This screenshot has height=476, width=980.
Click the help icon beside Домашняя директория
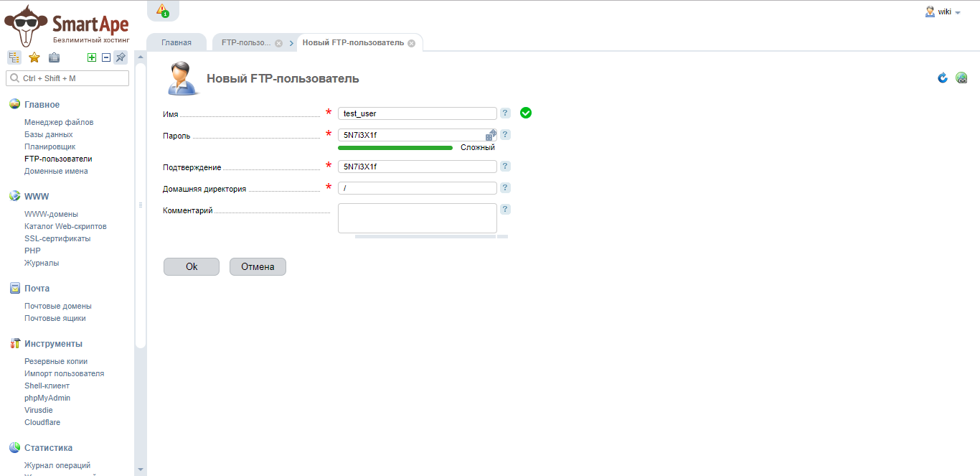tap(505, 188)
